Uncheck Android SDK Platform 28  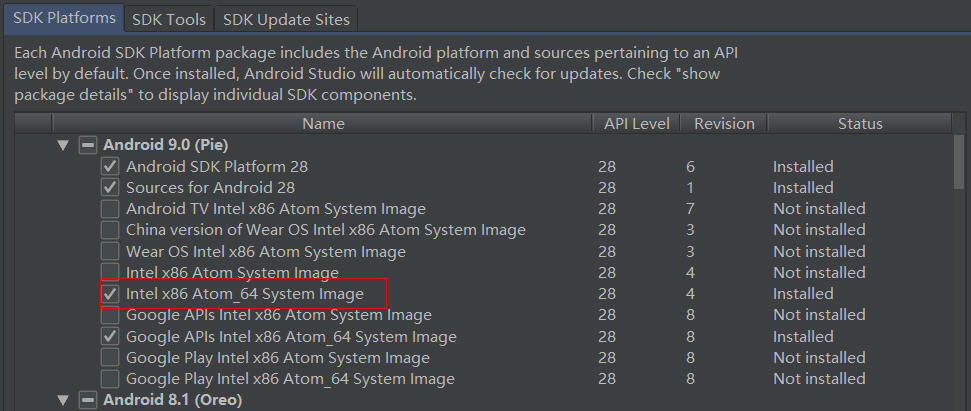click(x=110, y=167)
